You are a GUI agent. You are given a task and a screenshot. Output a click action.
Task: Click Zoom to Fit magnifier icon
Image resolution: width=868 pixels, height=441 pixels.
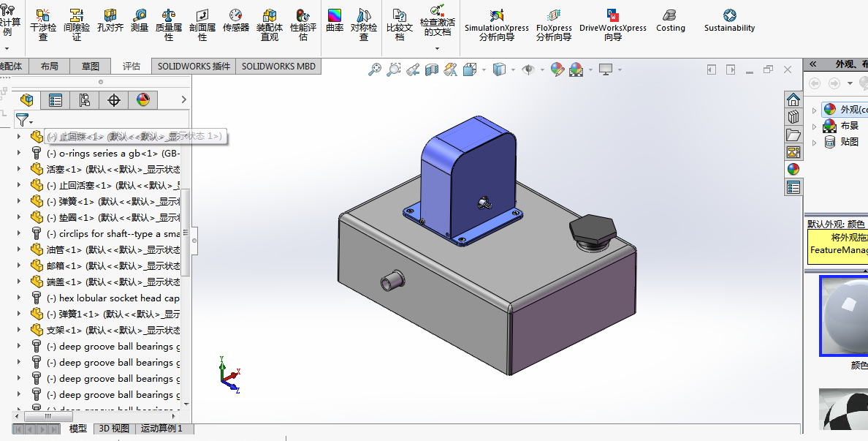(375, 69)
